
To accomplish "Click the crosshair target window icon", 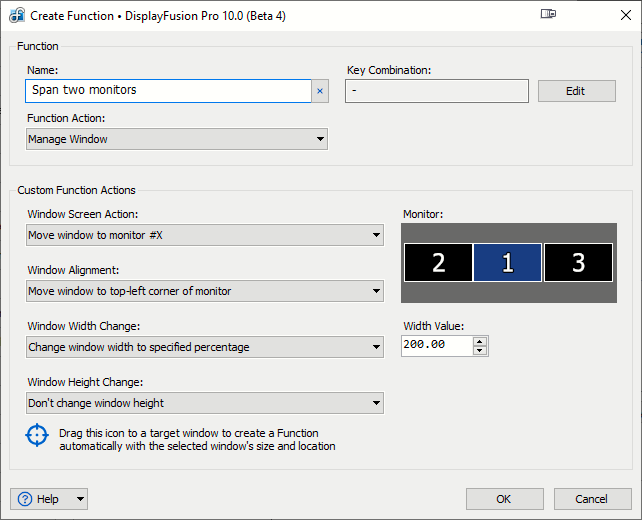I will [x=37, y=437].
